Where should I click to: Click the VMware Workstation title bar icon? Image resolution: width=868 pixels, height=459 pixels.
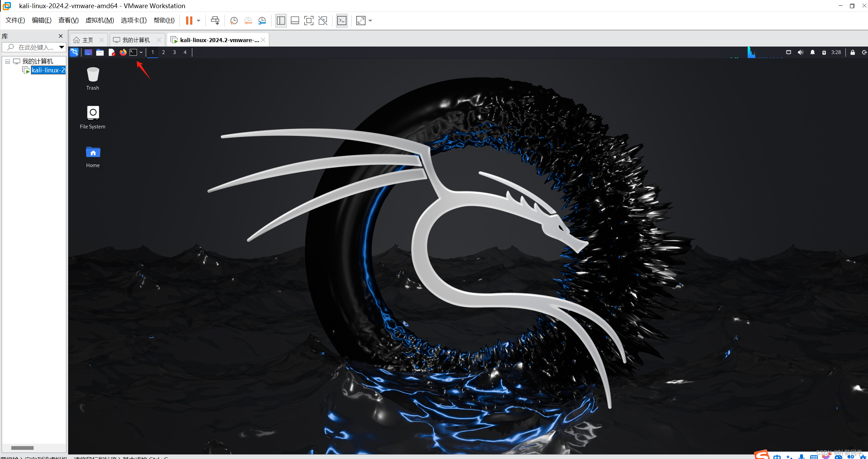(6, 6)
